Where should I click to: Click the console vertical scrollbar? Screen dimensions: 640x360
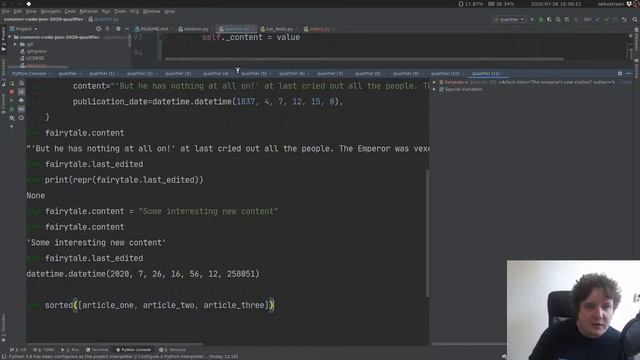tap(427, 233)
